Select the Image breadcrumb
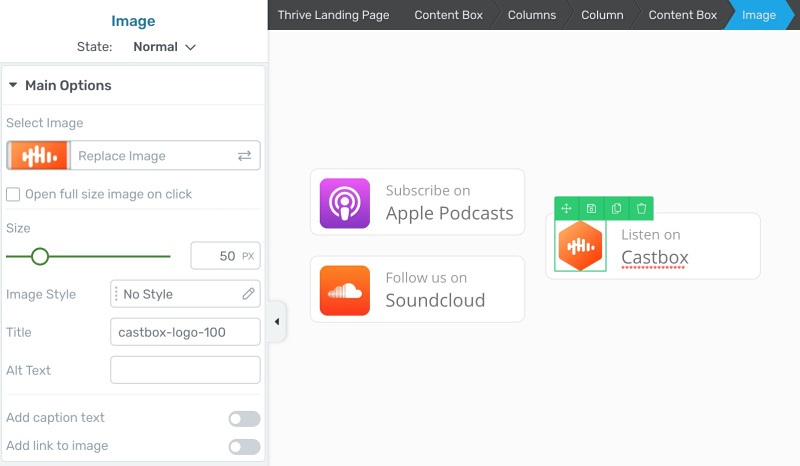 point(759,15)
